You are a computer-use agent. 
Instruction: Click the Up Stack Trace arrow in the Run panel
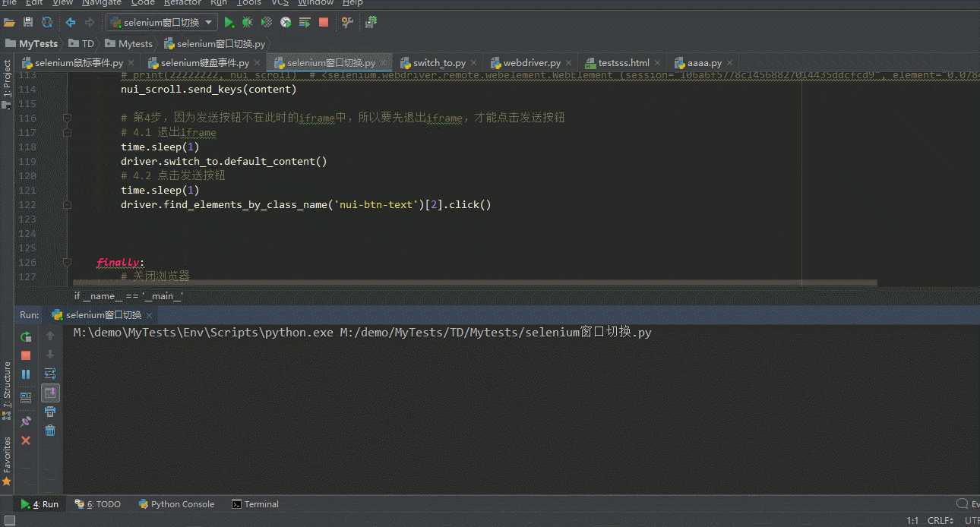50,336
